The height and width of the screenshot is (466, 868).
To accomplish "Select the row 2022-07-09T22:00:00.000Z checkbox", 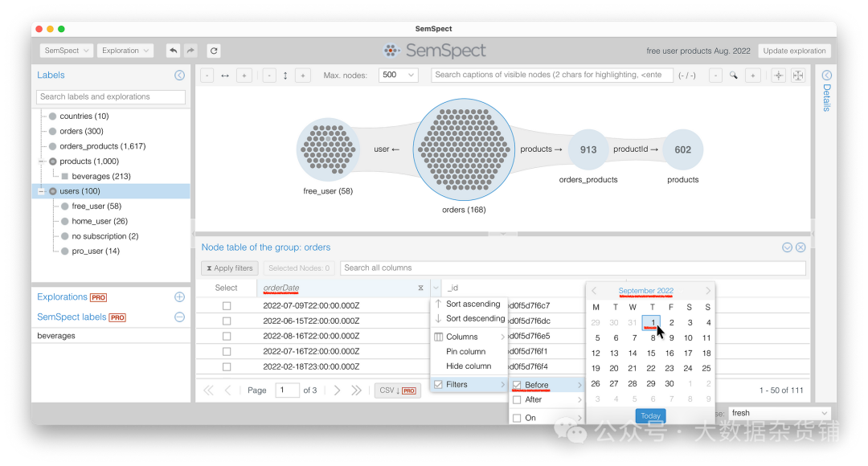I will point(227,305).
